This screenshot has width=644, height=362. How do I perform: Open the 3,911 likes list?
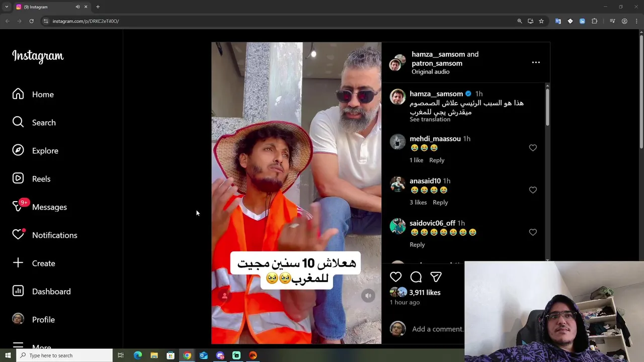[x=425, y=293]
